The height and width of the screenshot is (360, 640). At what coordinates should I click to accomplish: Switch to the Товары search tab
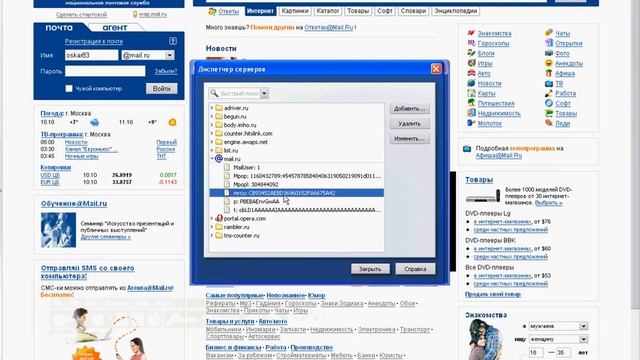[358, 11]
